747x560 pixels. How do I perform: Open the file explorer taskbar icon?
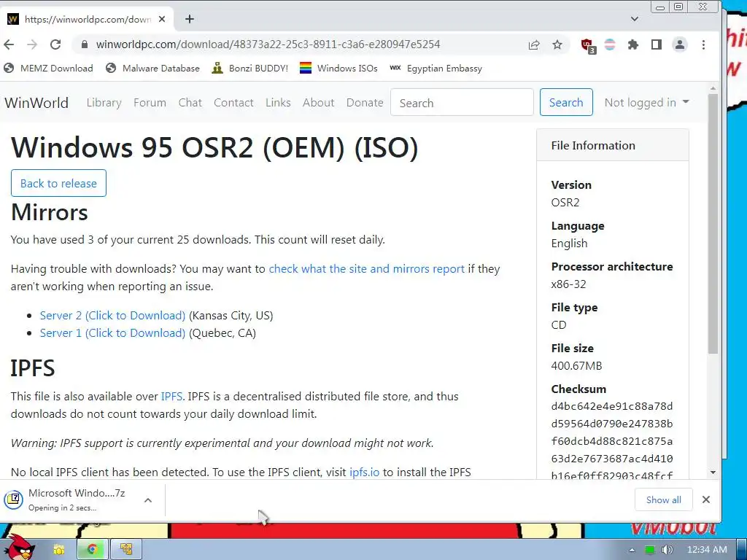tap(59, 550)
